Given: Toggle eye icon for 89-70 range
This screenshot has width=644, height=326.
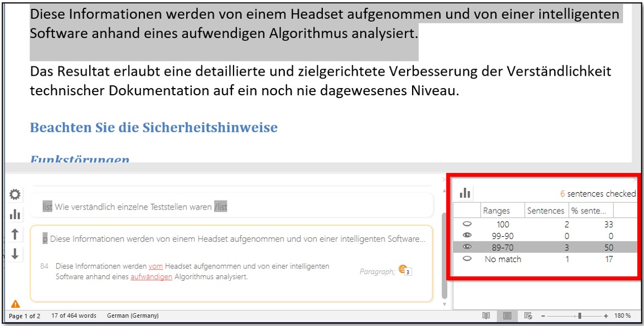Looking at the screenshot, I should pos(467,247).
